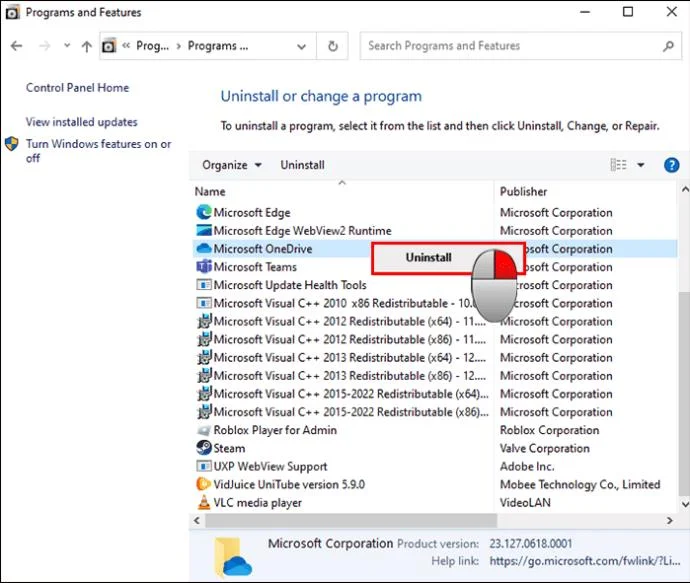The image size is (690, 583).
Task: Sort by the Name column header
Action: tap(210, 191)
